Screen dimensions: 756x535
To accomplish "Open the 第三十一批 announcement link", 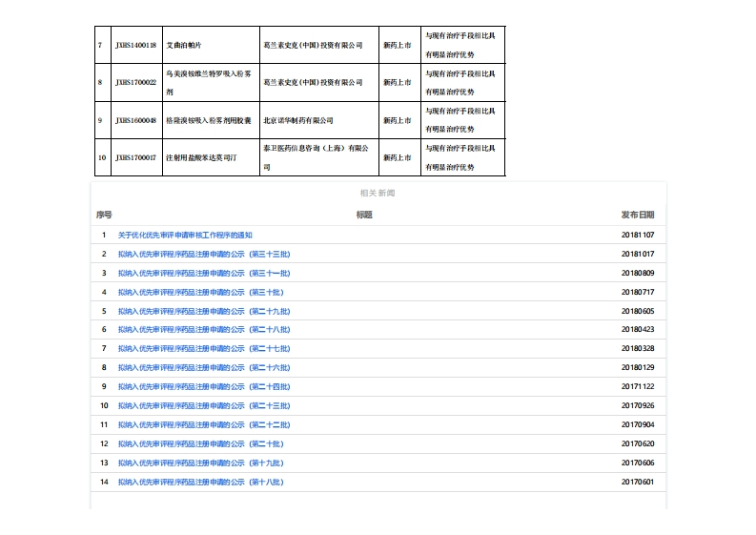I will (x=204, y=273).
